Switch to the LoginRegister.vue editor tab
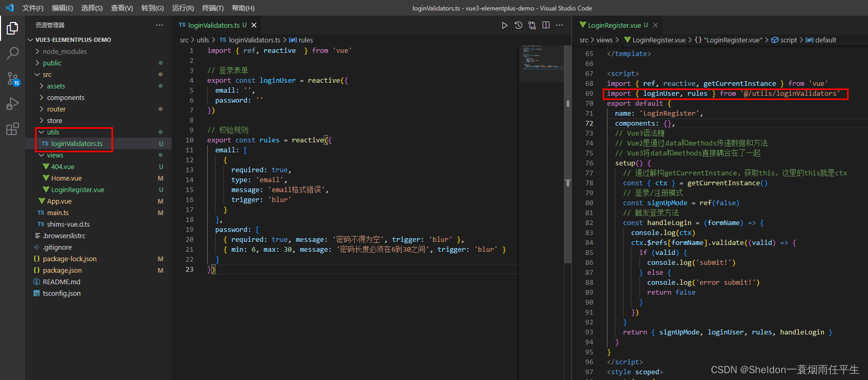 tap(618, 25)
